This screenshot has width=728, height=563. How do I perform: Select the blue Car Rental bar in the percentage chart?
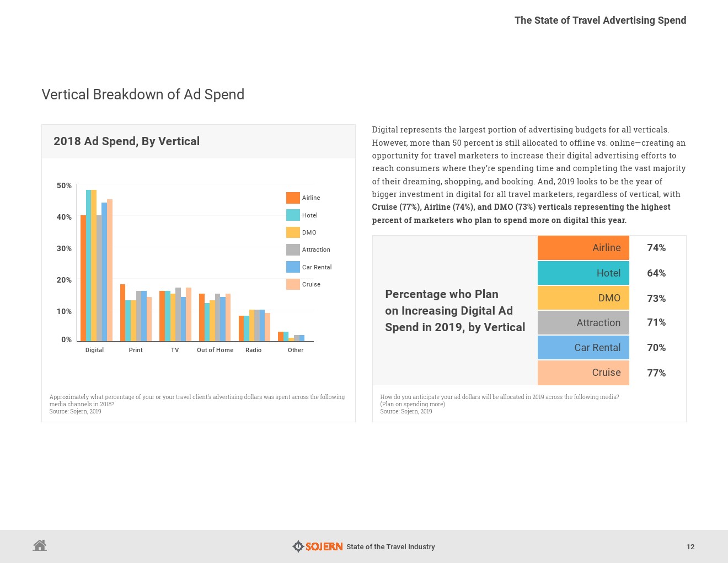pos(583,348)
